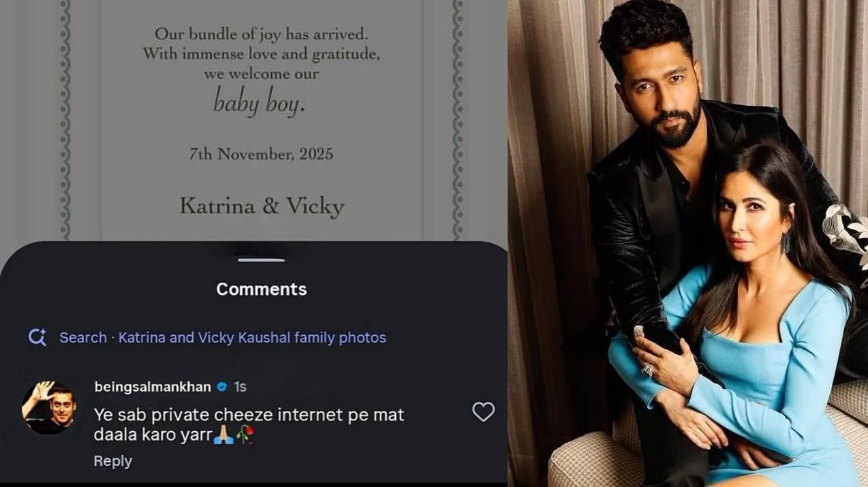Click the wilted rose emoji in the comment
The width and height of the screenshot is (868, 487).
click(246, 433)
